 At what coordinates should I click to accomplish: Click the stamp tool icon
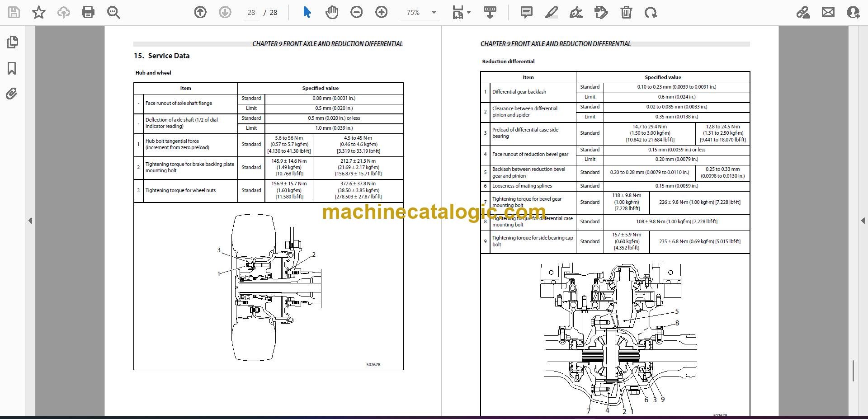[601, 12]
